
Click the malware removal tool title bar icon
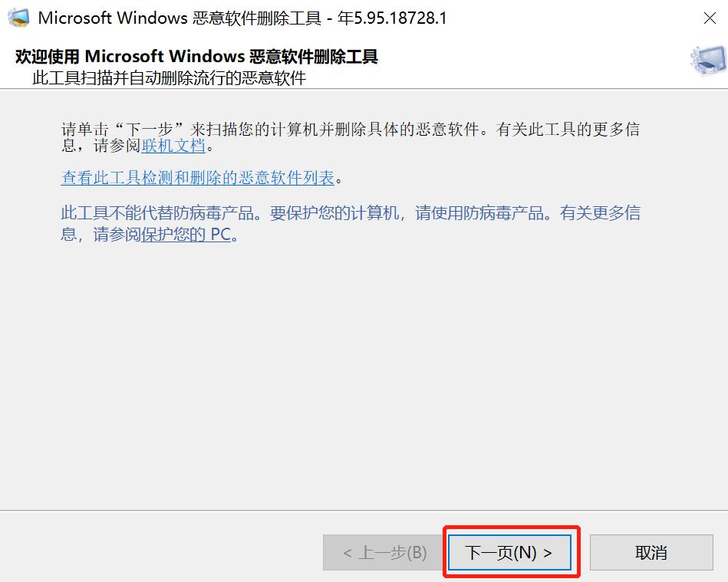[x=18, y=18]
